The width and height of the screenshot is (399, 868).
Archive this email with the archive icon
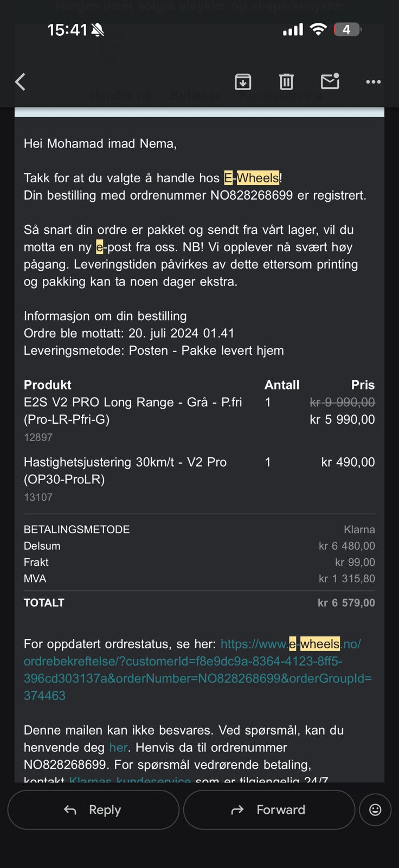(x=243, y=82)
